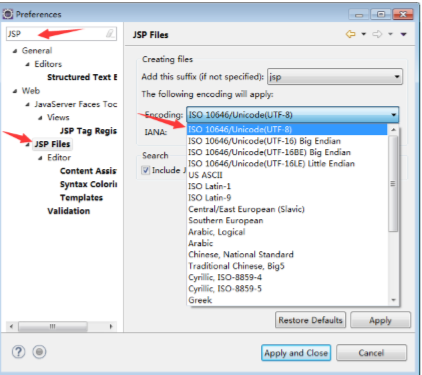Open the preferences view menu triangle

point(403,34)
